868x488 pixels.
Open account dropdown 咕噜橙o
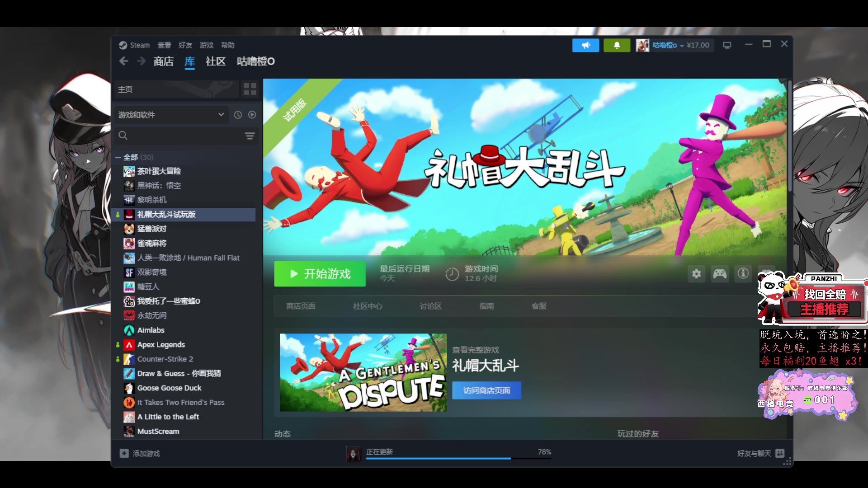click(668, 45)
